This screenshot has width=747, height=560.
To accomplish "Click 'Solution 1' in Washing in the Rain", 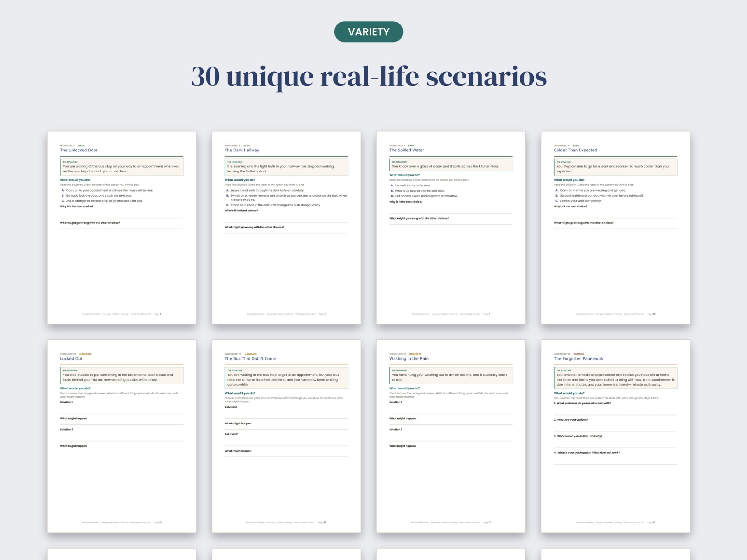I will 395,402.
